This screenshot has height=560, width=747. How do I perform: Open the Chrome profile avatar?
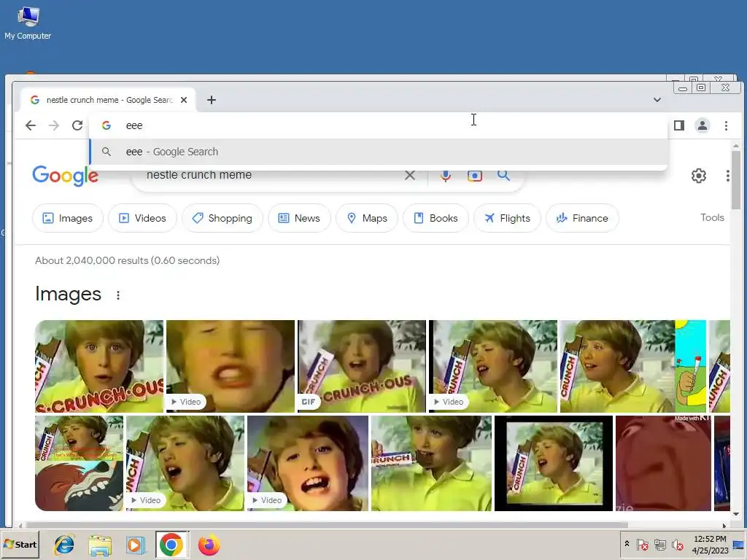coord(703,125)
